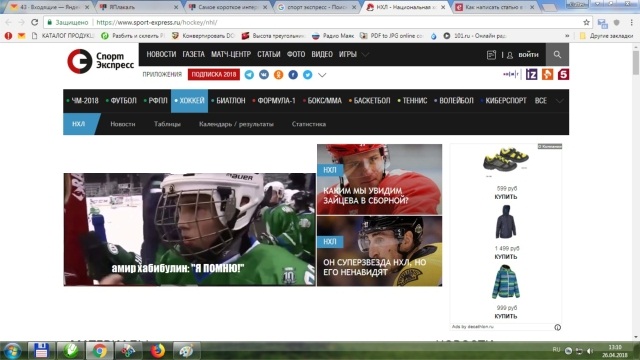
Task: Open the Facebook social icon
Action: tap(293, 75)
